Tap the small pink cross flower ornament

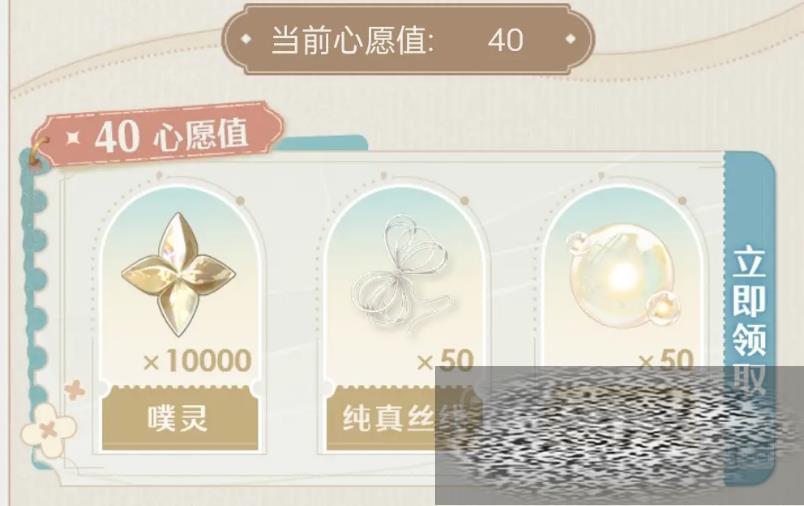pyautogui.click(x=75, y=390)
